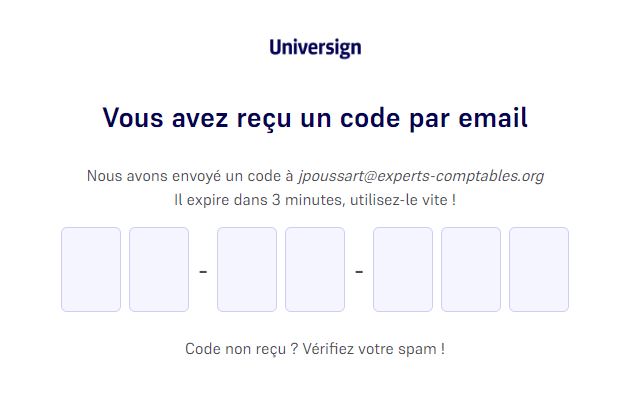Click the word 'code' in the heading
The height and width of the screenshot is (402, 635).
[370, 118]
